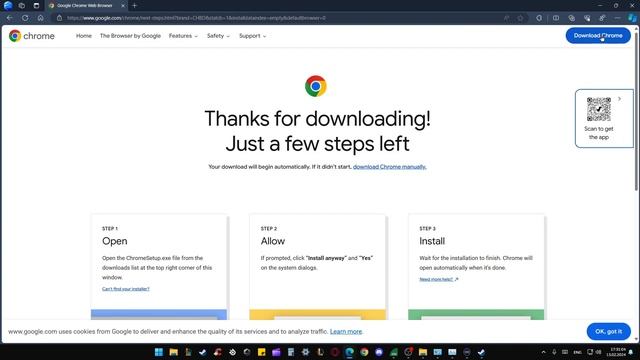This screenshot has width=640, height=360.
Task: Expand the Features menu
Action: (183, 36)
